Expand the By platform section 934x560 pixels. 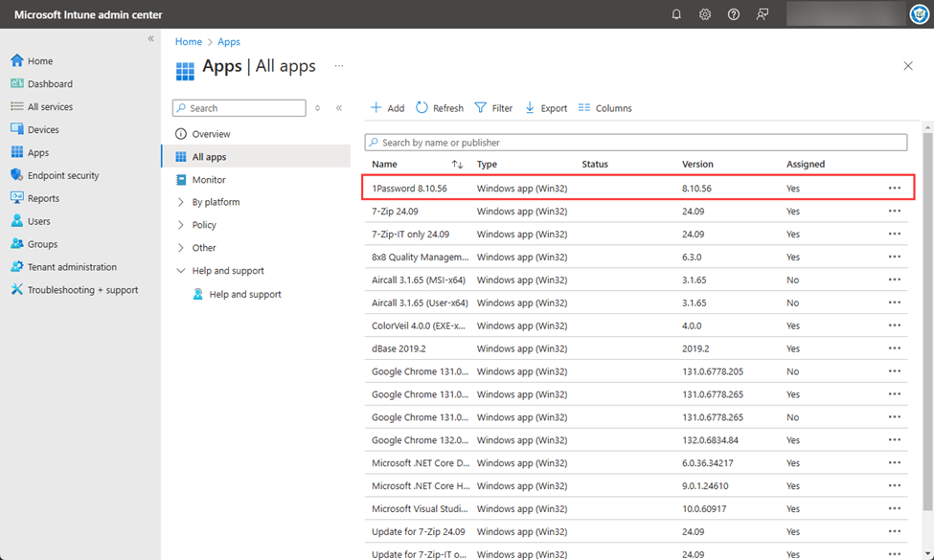click(x=181, y=202)
